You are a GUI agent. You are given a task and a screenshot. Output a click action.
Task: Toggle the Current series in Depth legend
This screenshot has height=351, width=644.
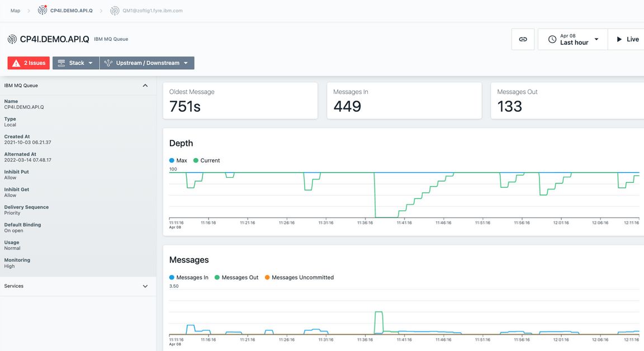(207, 160)
